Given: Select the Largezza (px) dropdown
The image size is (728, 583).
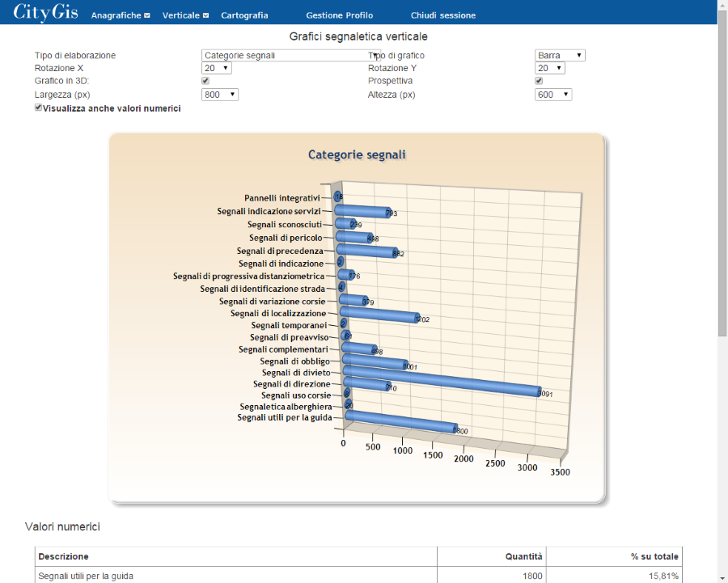Looking at the screenshot, I should 219,95.
